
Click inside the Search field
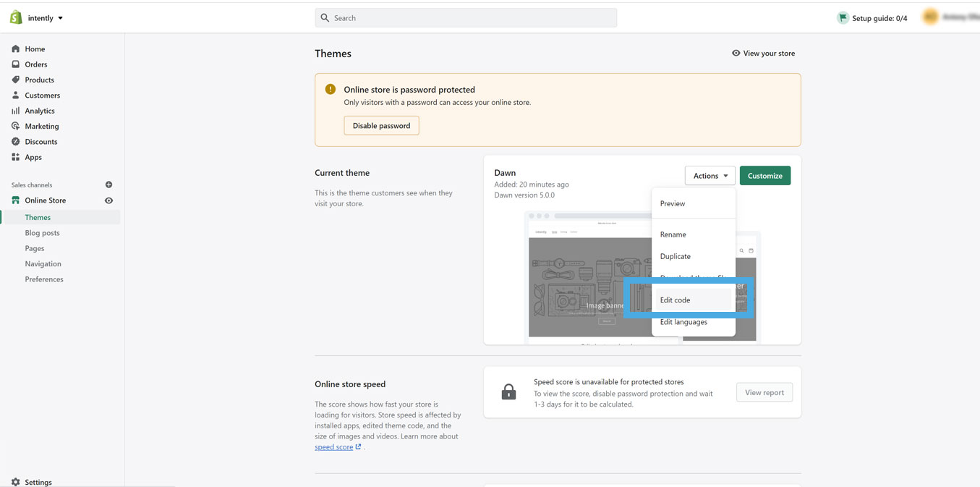pos(465,17)
